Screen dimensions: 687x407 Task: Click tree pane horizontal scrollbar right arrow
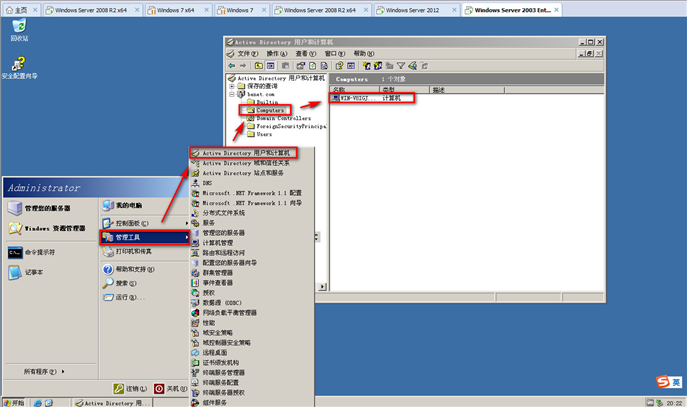point(322,287)
